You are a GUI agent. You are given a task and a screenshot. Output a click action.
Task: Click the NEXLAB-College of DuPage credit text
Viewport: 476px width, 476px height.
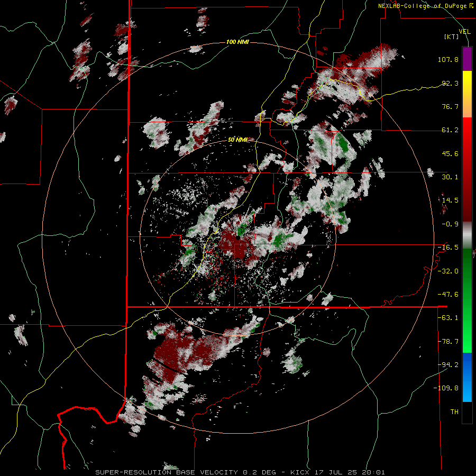tap(425, 6)
